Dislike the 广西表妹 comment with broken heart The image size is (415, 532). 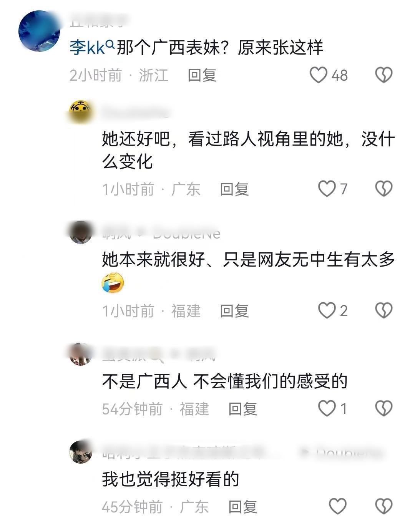coord(383,75)
